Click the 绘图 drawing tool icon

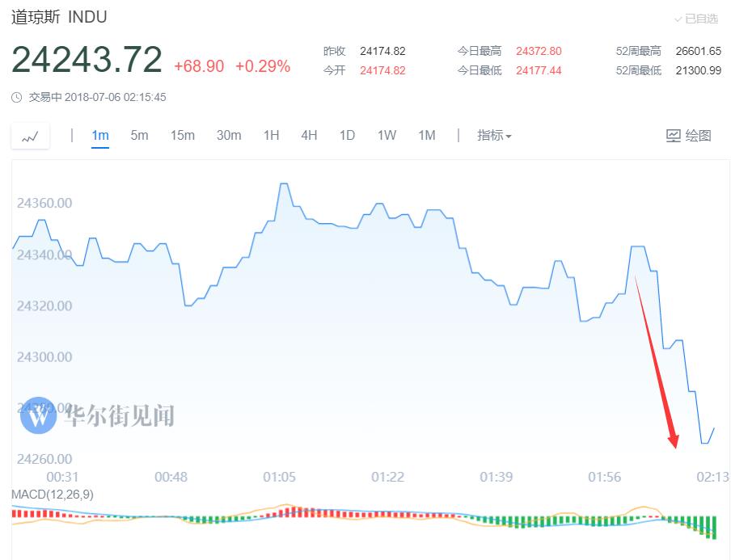tap(673, 136)
